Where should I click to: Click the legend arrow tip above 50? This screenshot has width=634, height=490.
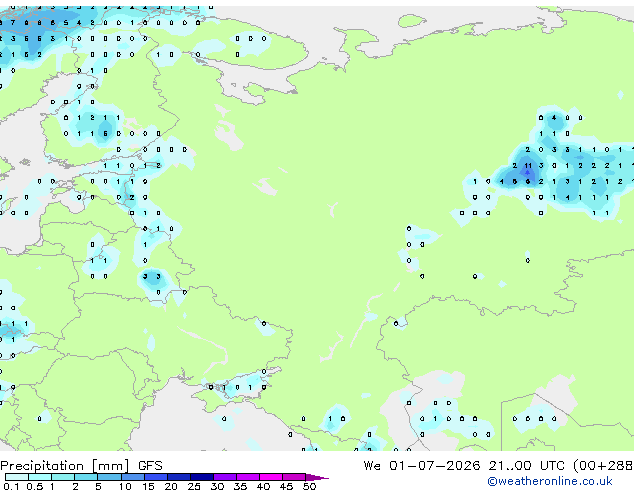pyautogui.click(x=317, y=477)
